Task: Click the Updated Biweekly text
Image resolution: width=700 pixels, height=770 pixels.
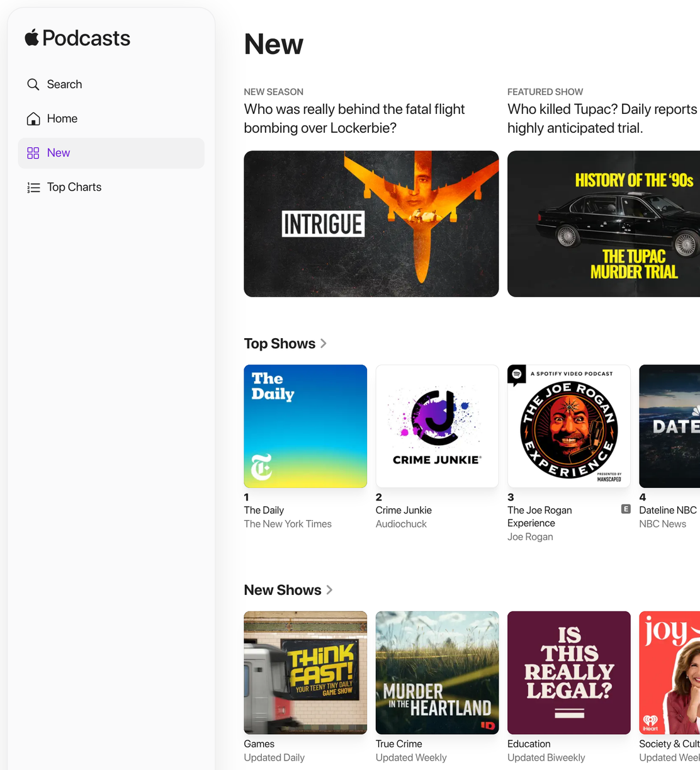Action: [546, 757]
